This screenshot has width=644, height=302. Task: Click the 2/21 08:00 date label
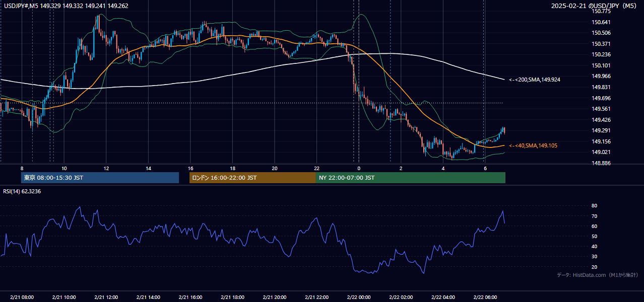tap(22, 297)
